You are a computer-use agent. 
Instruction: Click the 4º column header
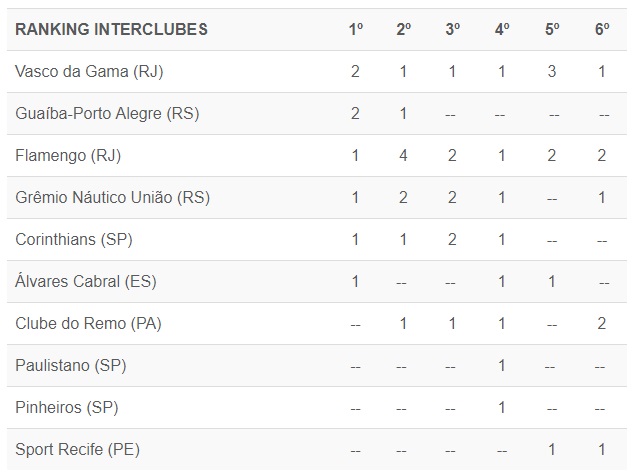(502, 29)
